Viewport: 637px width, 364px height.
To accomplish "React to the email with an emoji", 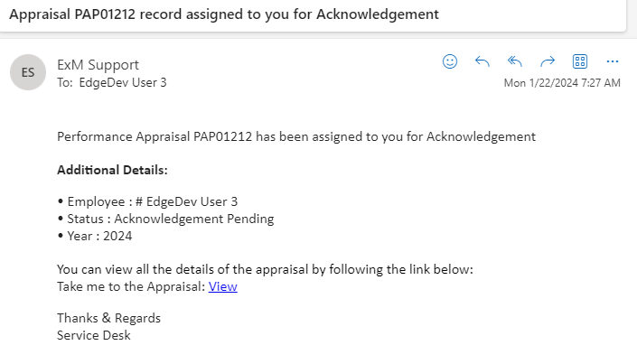I will pyautogui.click(x=450, y=61).
